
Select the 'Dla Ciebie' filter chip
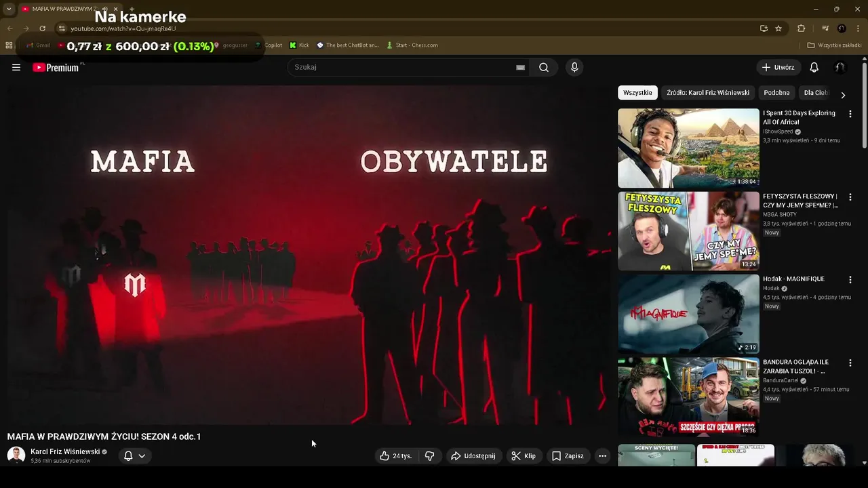pyautogui.click(x=816, y=93)
